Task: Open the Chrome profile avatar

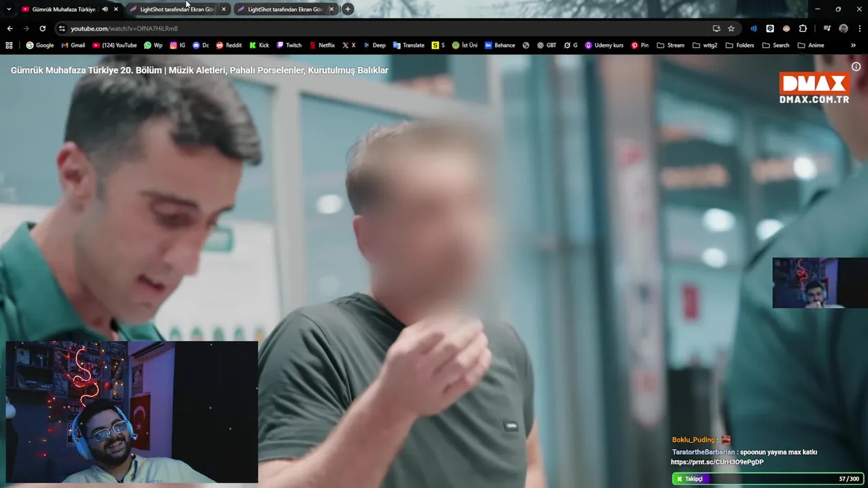Action: pos(844,28)
